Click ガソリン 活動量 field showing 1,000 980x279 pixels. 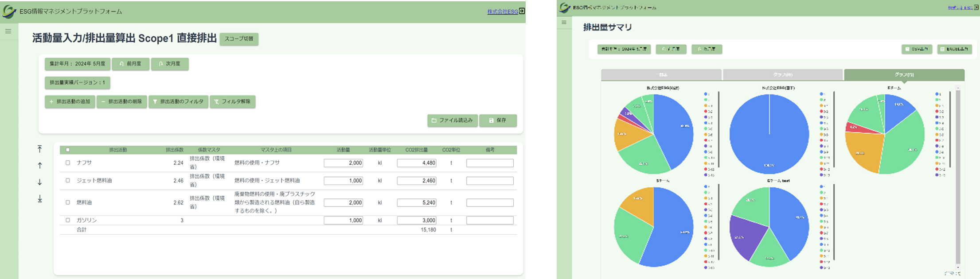click(344, 220)
